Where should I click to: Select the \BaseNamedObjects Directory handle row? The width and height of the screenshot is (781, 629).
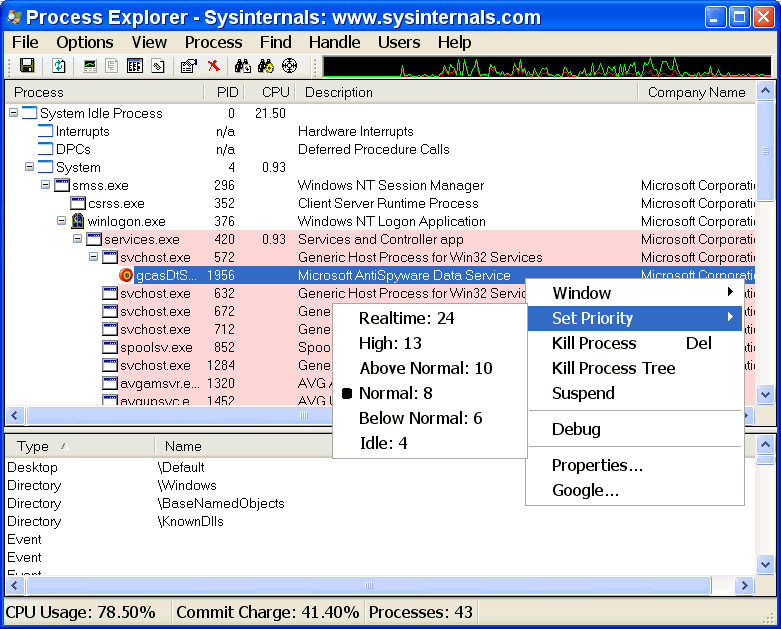(379, 503)
